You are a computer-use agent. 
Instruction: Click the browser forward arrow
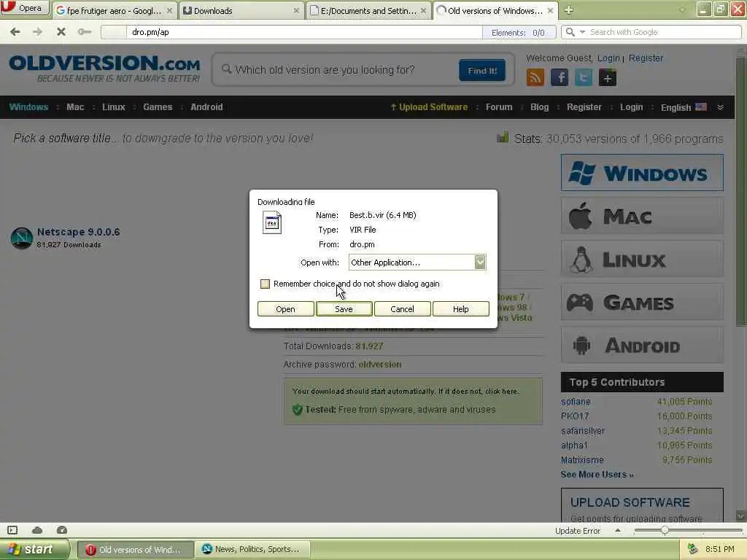click(x=38, y=32)
